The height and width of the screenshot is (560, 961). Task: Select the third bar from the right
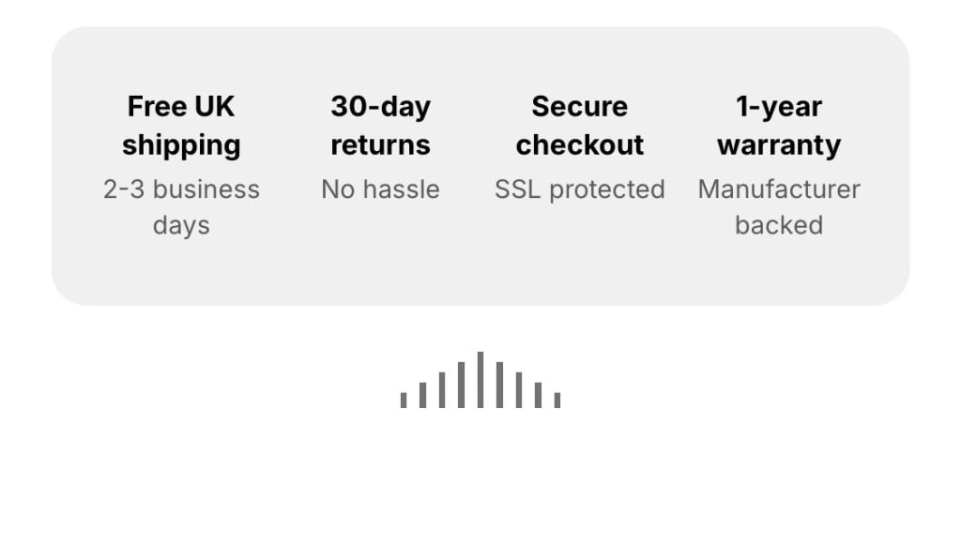click(x=518, y=389)
